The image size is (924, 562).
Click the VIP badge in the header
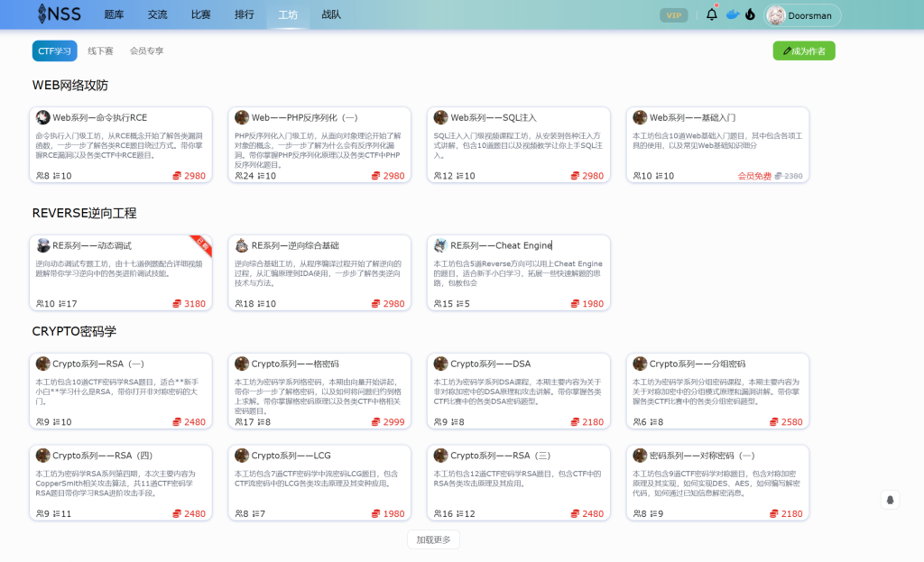pyautogui.click(x=673, y=14)
